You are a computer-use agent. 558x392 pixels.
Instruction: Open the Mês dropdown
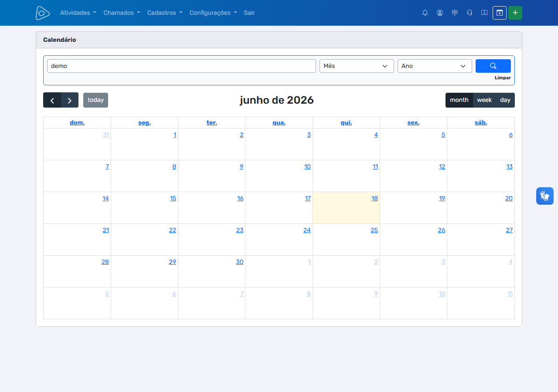[357, 66]
